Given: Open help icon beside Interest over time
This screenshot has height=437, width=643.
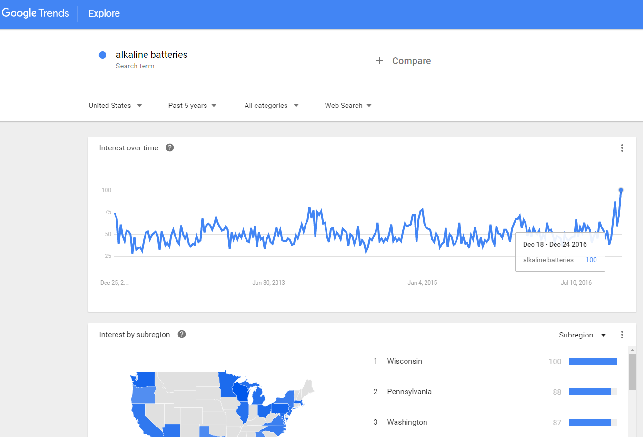Looking at the screenshot, I should pyautogui.click(x=170, y=148).
